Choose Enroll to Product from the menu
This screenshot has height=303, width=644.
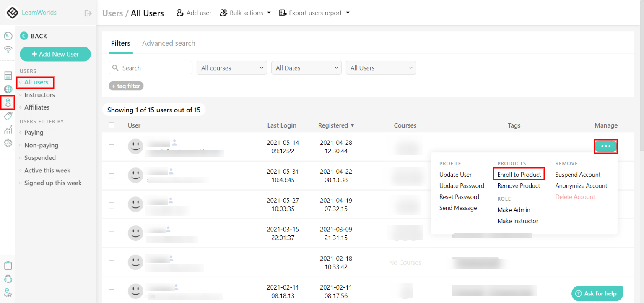519,174
